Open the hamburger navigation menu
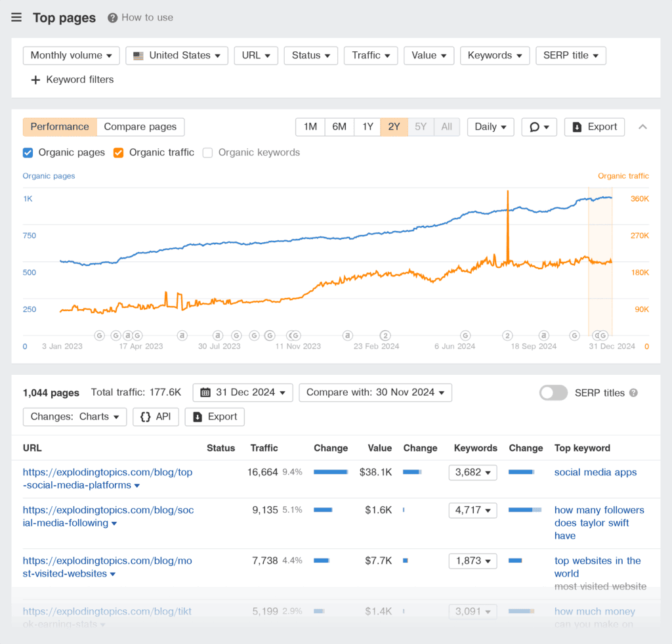The width and height of the screenshot is (672, 644). point(16,17)
